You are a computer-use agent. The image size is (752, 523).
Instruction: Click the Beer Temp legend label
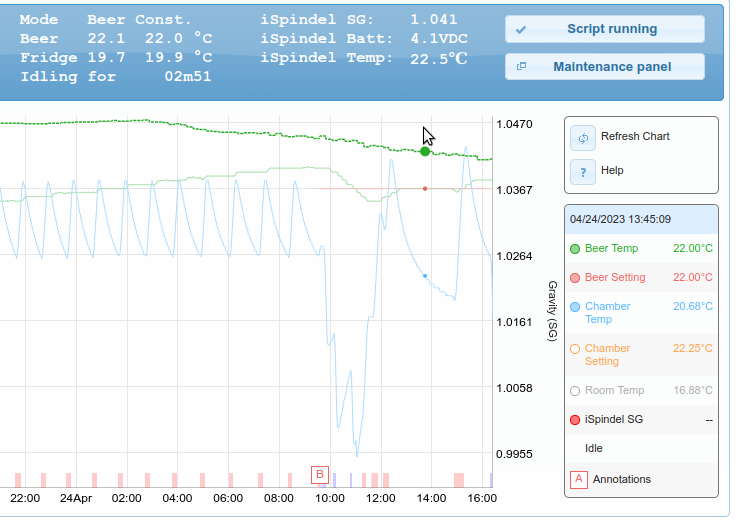(x=611, y=248)
